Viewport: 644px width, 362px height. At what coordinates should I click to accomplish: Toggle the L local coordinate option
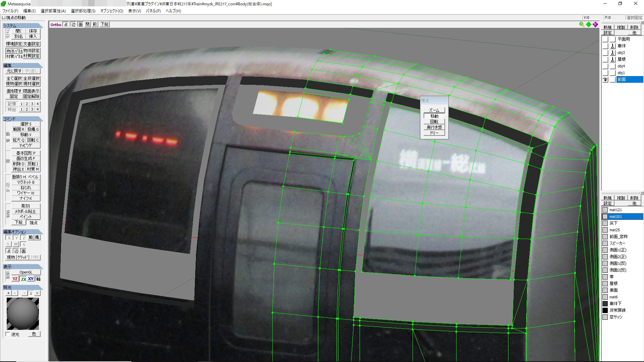click(9, 244)
